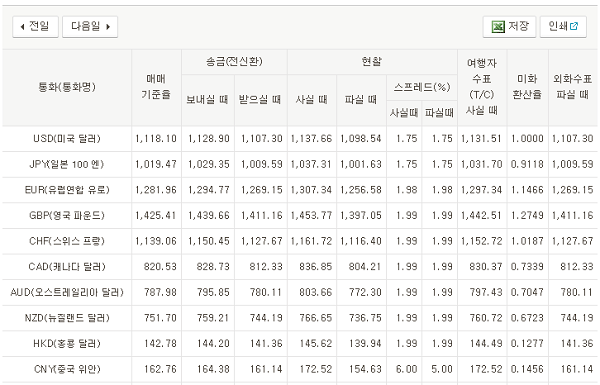Click CNY cash buying spread 6.00
600x385 pixels.
(406, 369)
